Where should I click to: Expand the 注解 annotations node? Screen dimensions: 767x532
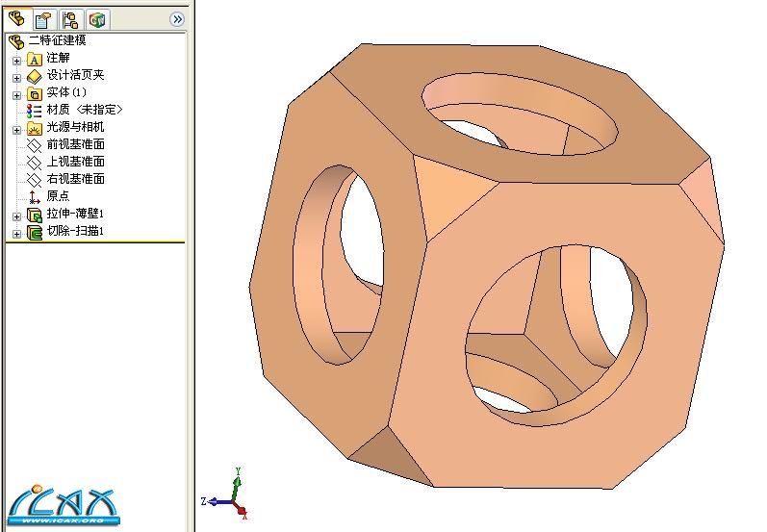16,61
